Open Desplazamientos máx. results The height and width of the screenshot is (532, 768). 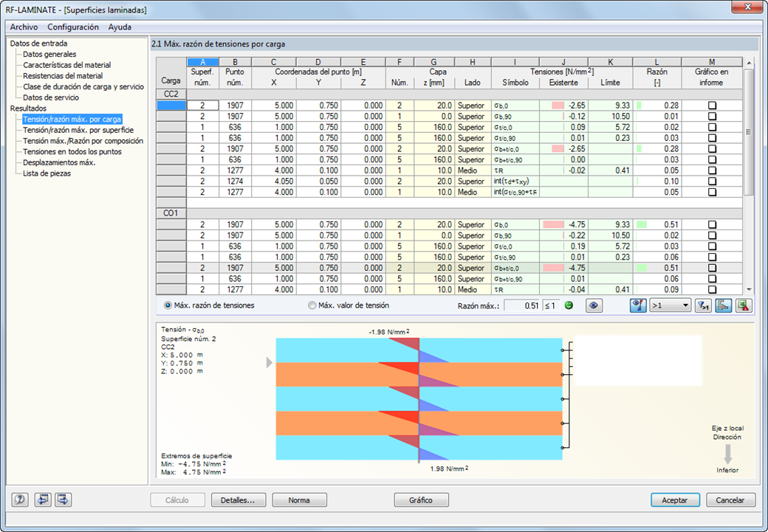click(59, 162)
